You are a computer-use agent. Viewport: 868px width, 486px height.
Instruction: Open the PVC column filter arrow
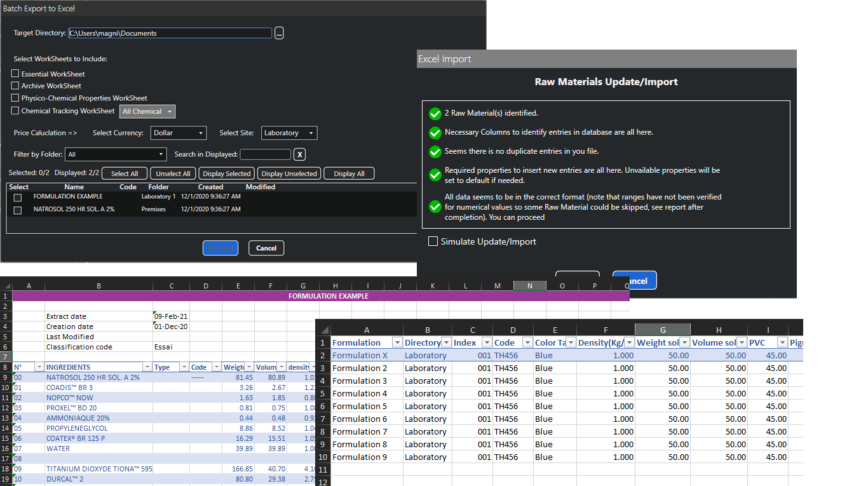click(783, 343)
